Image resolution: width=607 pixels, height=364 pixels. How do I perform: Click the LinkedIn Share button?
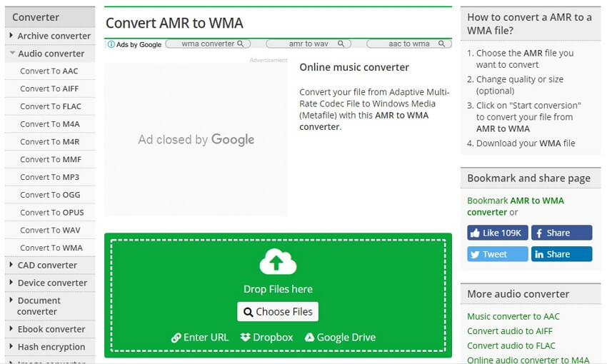[x=562, y=254]
